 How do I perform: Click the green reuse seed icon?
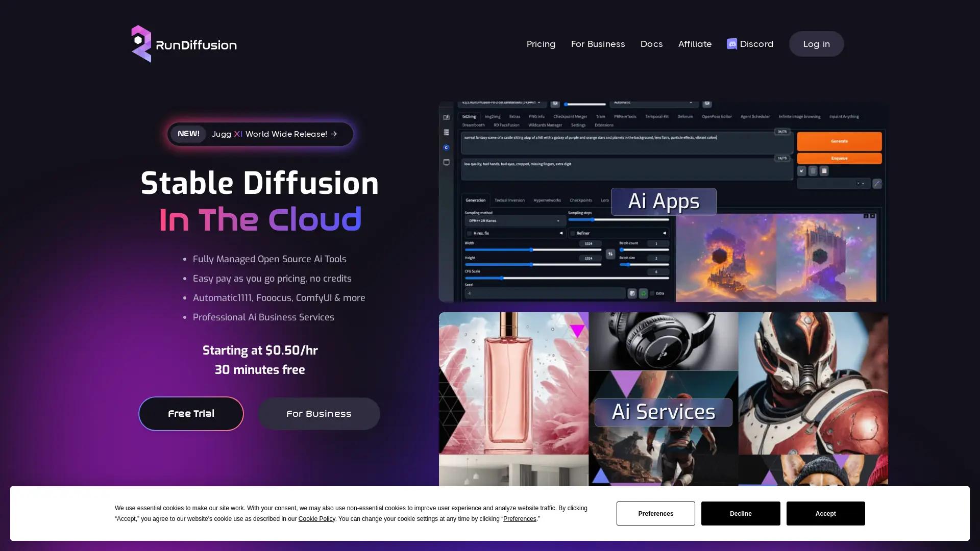pos(644,294)
